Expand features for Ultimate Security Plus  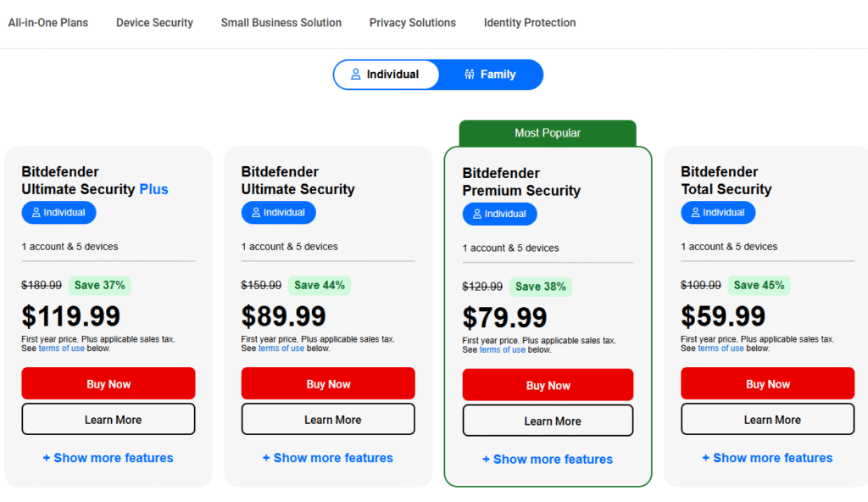click(108, 458)
